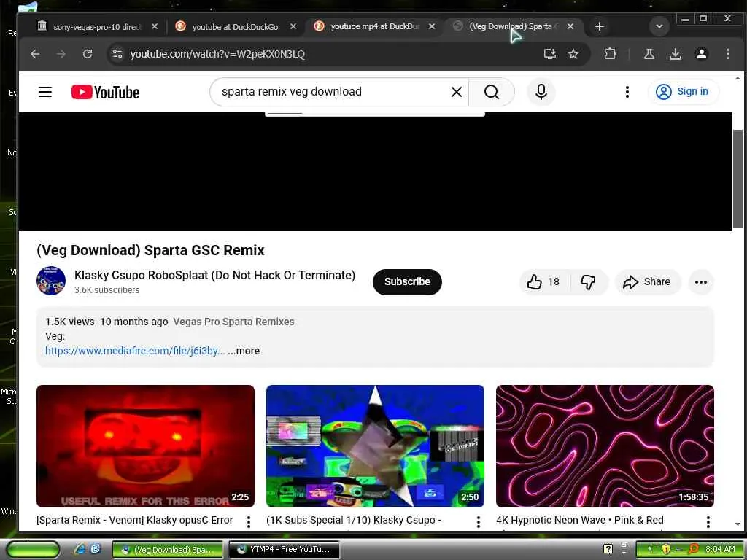The width and height of the screenshot is (747, 560).
Task: Click the help icon in the system tray
Action: [x=608, y=549]
